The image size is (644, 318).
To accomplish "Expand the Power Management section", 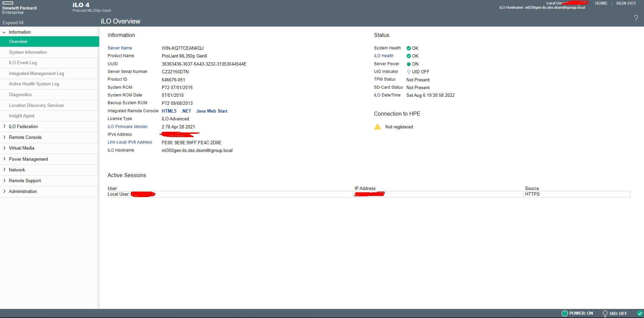I will (4, 159).
